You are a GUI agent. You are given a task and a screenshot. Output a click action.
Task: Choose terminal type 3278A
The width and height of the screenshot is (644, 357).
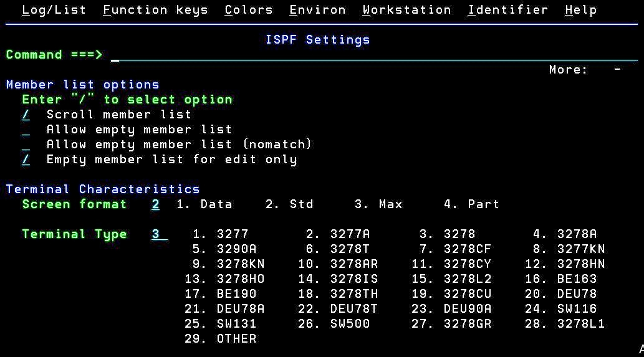(576, 234)
